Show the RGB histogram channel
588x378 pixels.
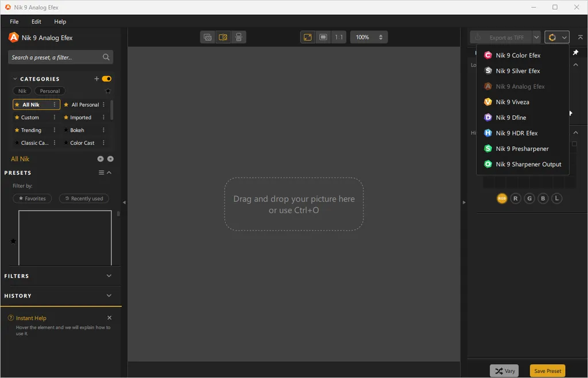coord(502,198)
